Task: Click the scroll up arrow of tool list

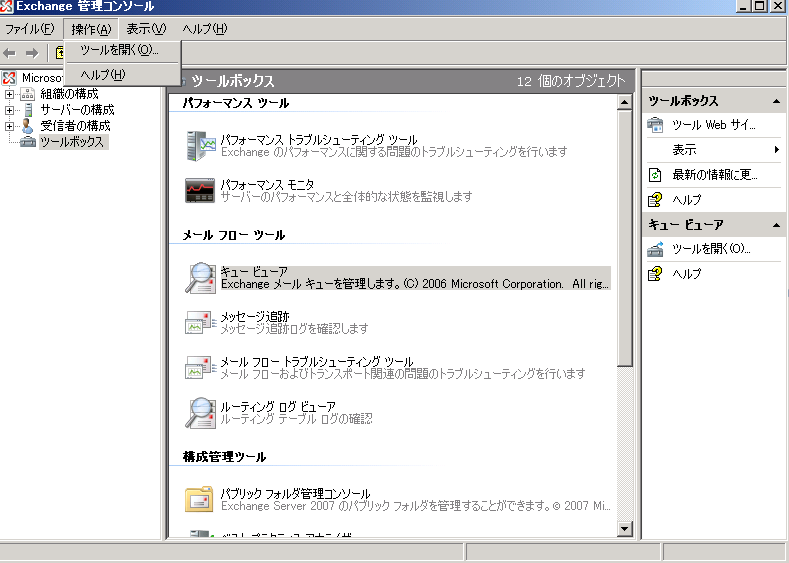Action: (624, 102)
